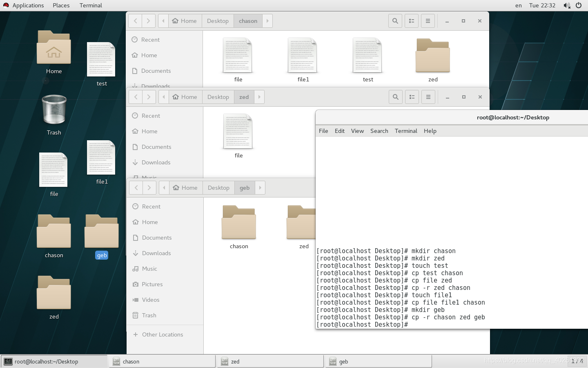Select the file document in the zed window
Viewport: 588px width, 368px height.
click(238, 132)
